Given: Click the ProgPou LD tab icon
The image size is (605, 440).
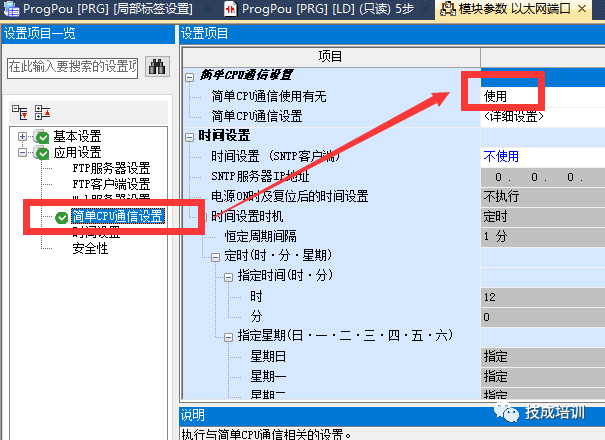Looking at the screenshot, I should [231, 11].
